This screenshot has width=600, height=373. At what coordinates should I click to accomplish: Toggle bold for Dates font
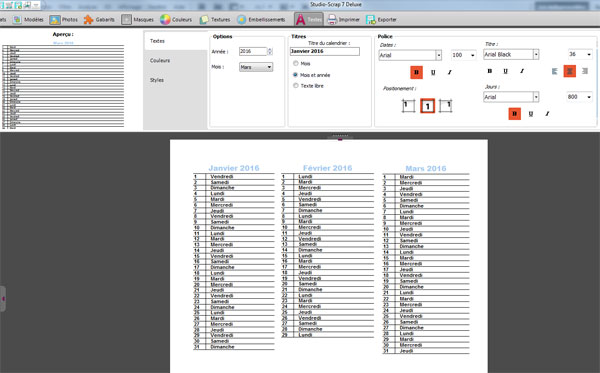416,72
